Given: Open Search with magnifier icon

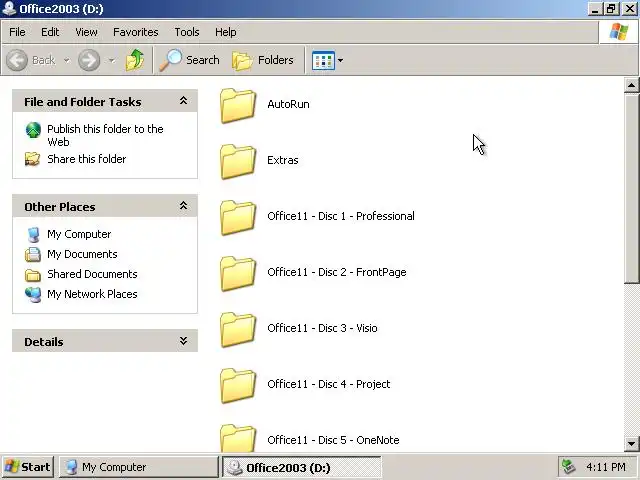Looking at the screenshot, I should click(189, 60).
